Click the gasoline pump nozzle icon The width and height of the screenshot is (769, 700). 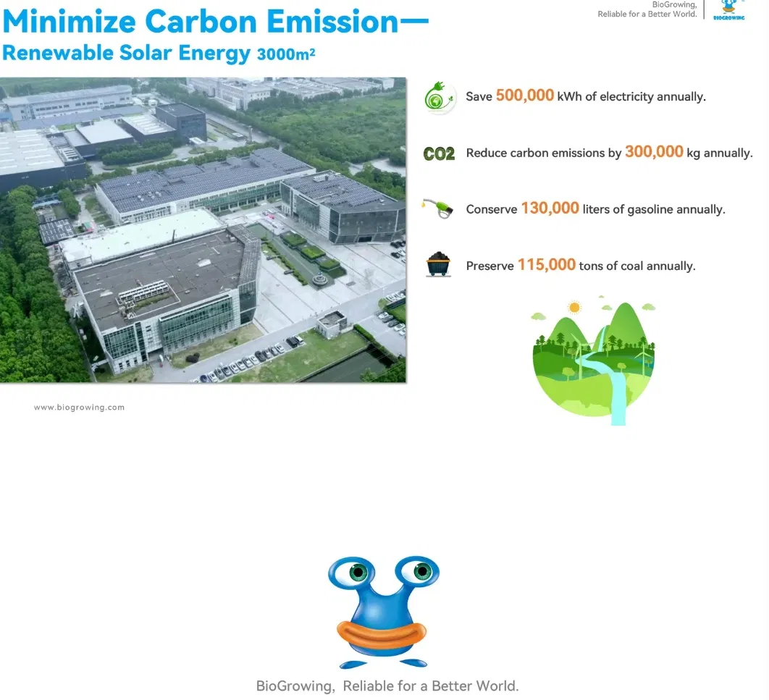click(x=439, y=208)
